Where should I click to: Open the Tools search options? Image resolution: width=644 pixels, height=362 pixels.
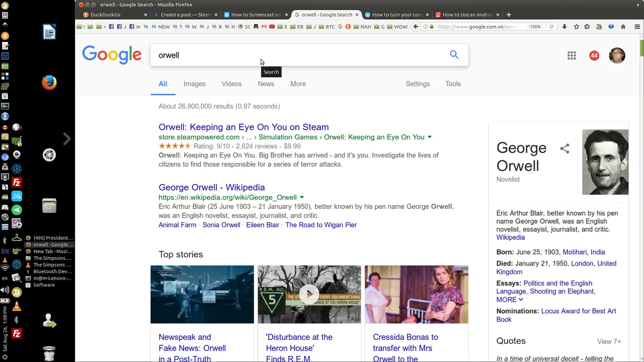(453, 84)
